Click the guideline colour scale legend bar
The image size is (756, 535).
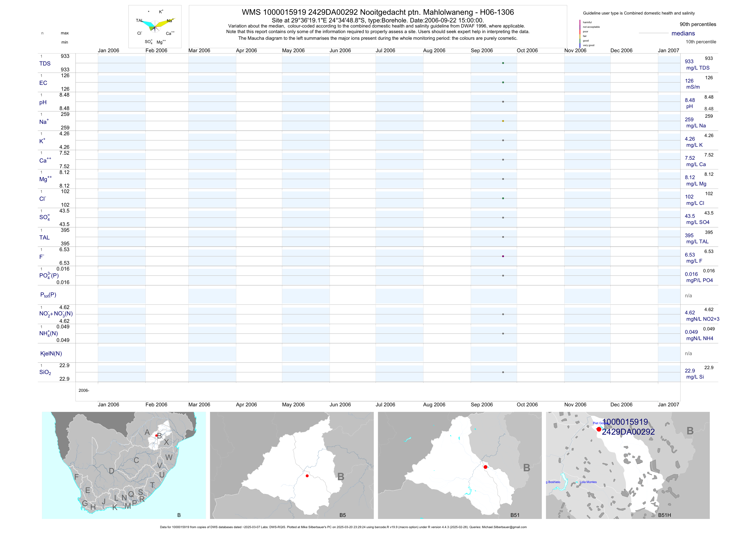(x=580, y=34)
